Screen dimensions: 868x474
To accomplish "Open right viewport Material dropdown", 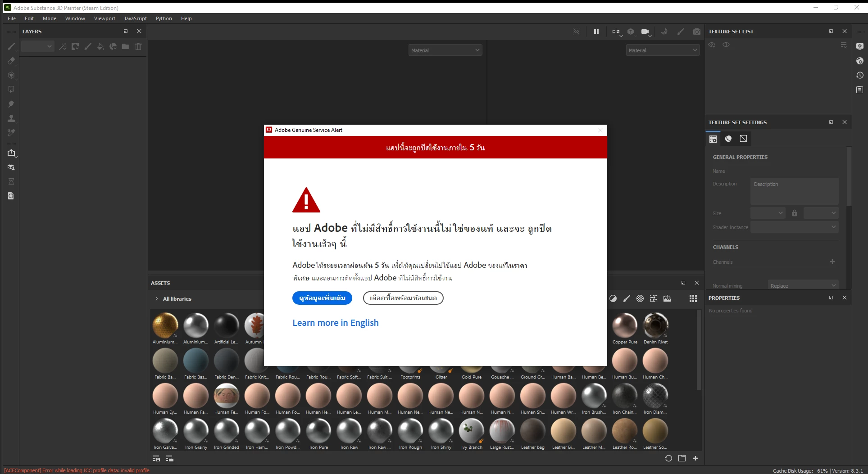I will pyautogui.click(x=663, y=50).
